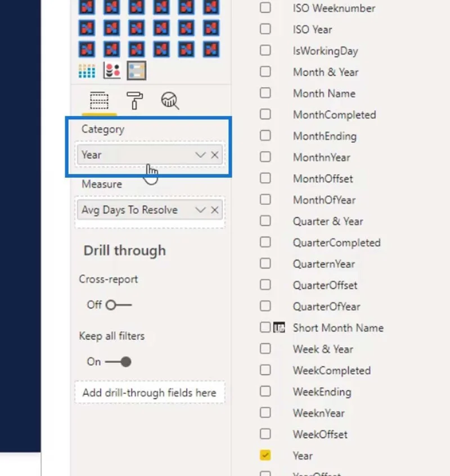Click the Category well label
Screen dimensions: 450x476
(x=103, y=129)
